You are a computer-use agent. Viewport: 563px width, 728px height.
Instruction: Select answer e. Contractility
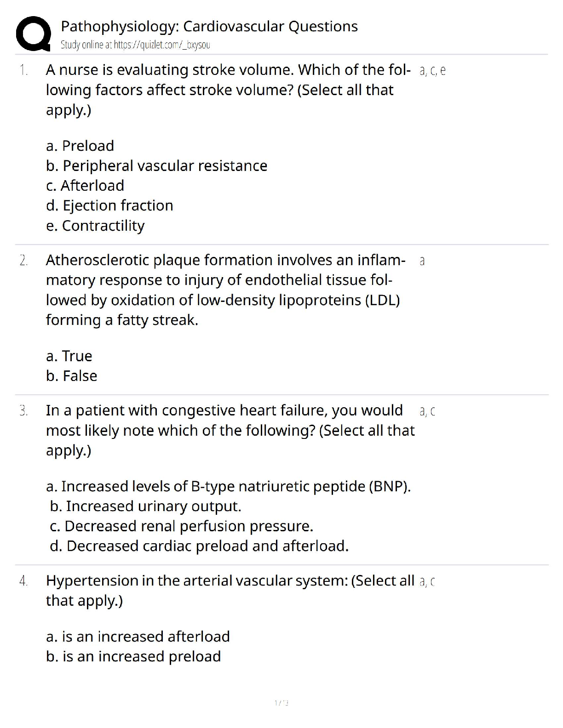pyautogui.click(x=95, y=226)
